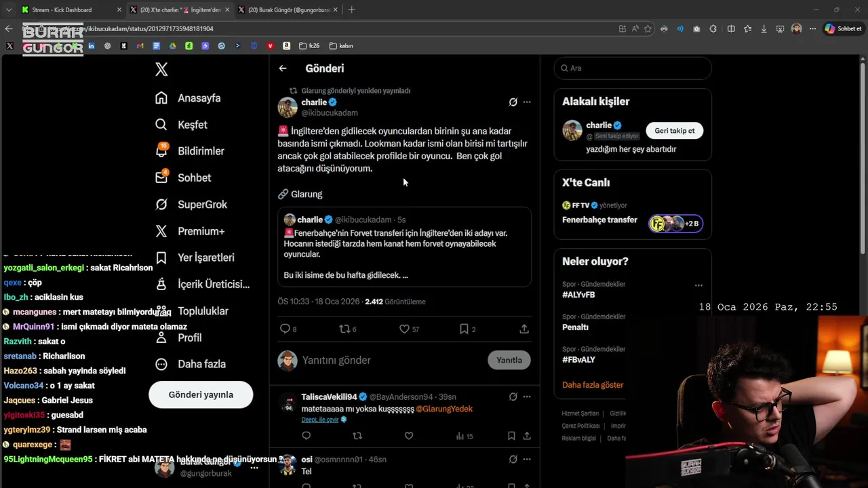Screen dimensions: 868x488
Task: Open options for #ALYvFB trend
Action: (x=698, y=285)
